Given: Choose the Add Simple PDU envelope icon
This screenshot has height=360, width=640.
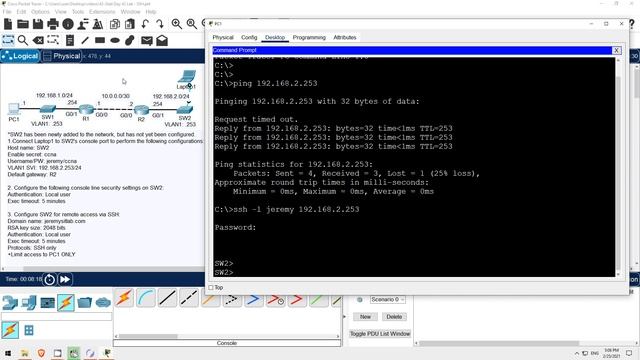Looking at the screenshot, I should [x=147, y=40].
